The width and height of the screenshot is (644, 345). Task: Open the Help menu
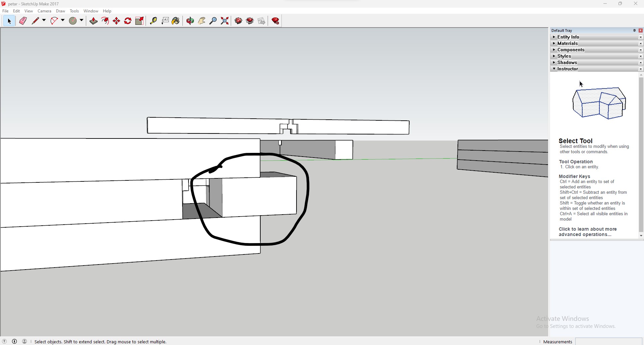coord(107,11)
